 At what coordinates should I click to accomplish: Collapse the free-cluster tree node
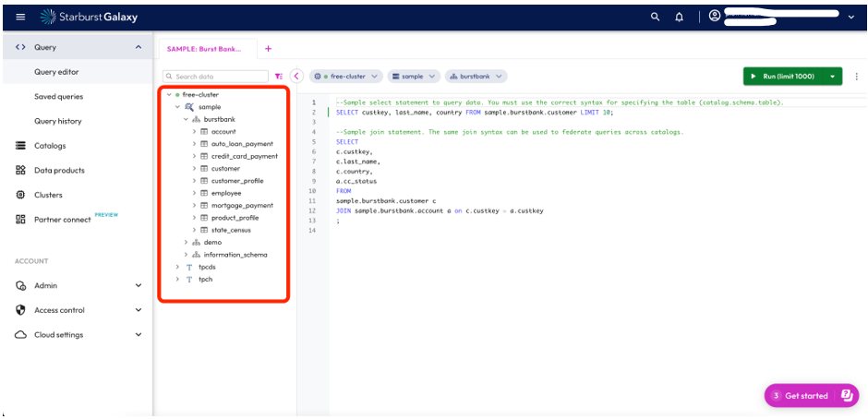click(x=169, y=95)
